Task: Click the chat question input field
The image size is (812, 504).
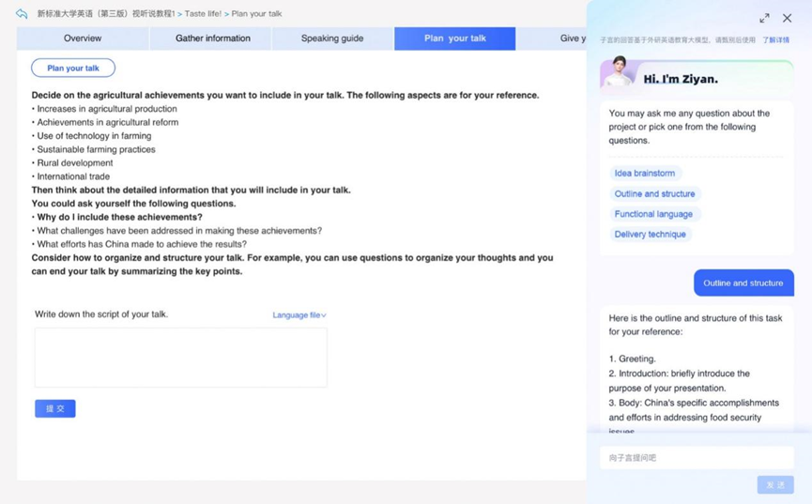Action: click(697, 458)
